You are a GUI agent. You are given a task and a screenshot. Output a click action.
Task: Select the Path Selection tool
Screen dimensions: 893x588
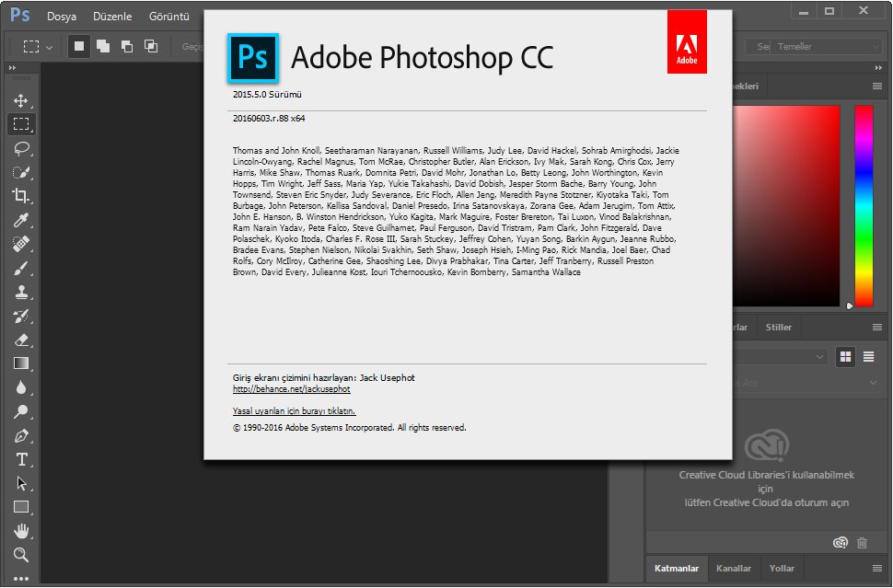[x=21, y=483]
